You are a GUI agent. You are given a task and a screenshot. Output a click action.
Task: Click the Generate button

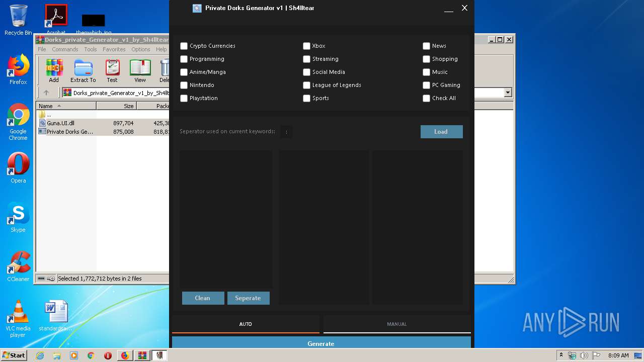pos(321,343)
